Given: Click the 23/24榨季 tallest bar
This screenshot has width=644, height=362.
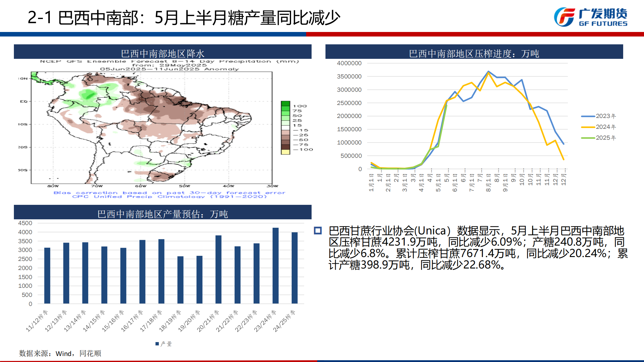Looking at the screenshot, I should tap(275, 265).
